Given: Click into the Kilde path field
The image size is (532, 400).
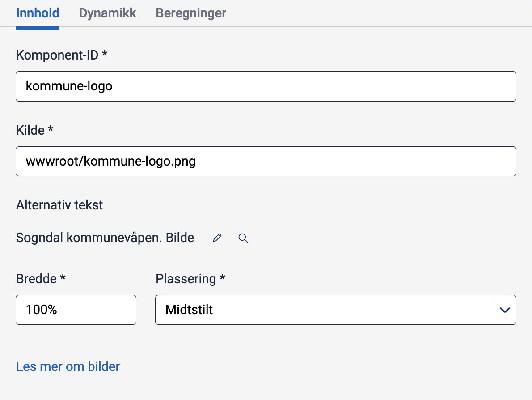Looking at the screenshot, I should click(x=266, y=161).
